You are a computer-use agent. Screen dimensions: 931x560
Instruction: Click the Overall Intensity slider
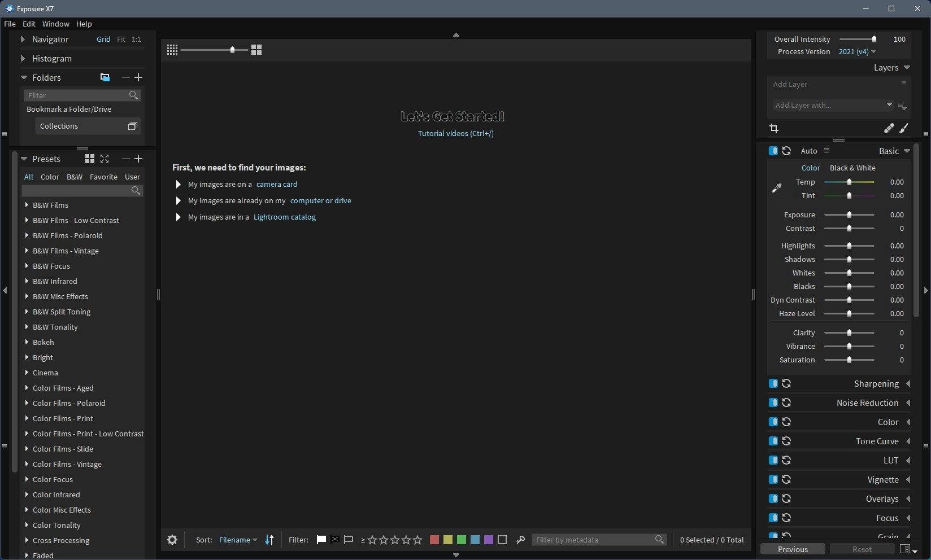click(x=858, y=39)
